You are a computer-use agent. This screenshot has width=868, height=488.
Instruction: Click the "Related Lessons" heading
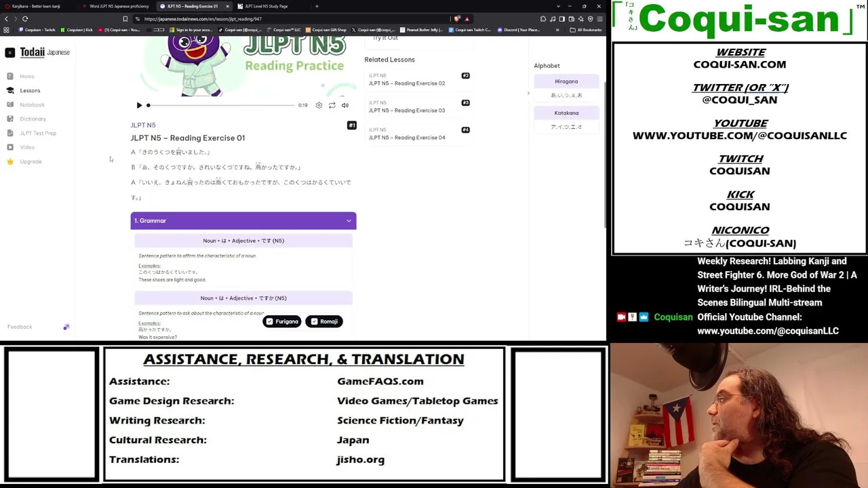(x=389, y=60)
